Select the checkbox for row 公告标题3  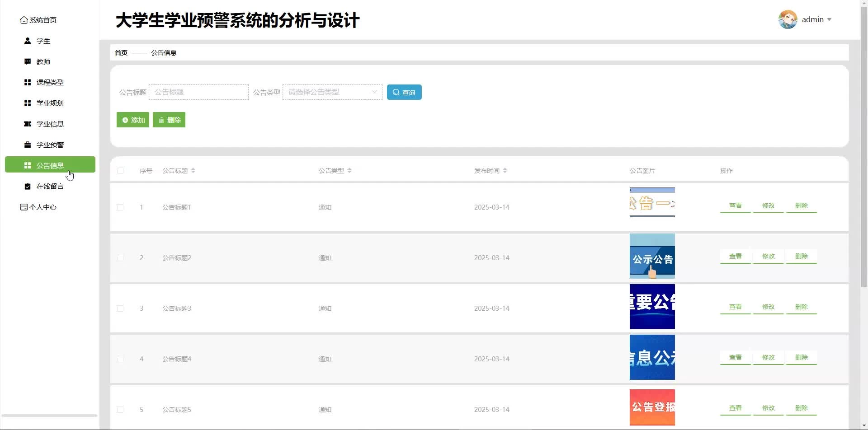tap(120, 309)
